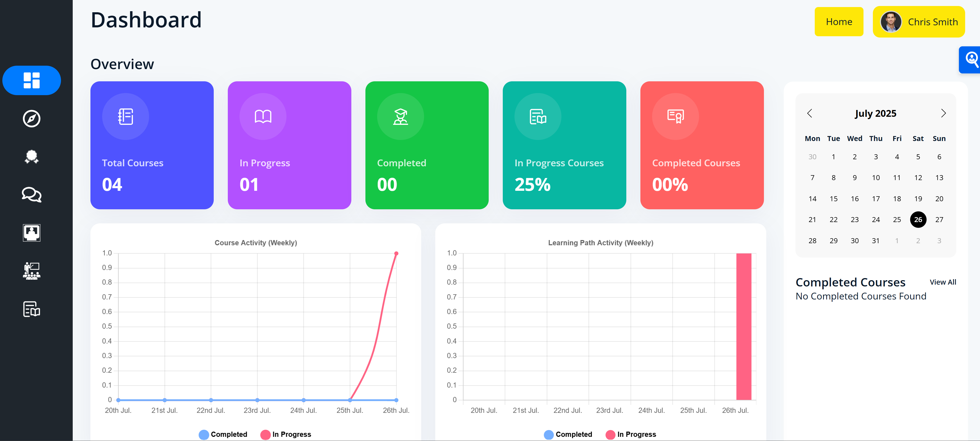Open the Certificates badge icon
Screen dimensions: 980x441
click(32, 156)
